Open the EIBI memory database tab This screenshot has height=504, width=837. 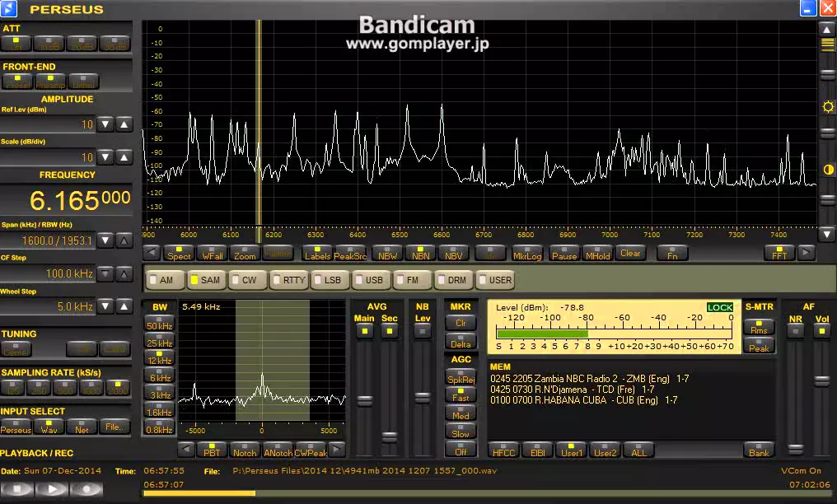point(537,450)
